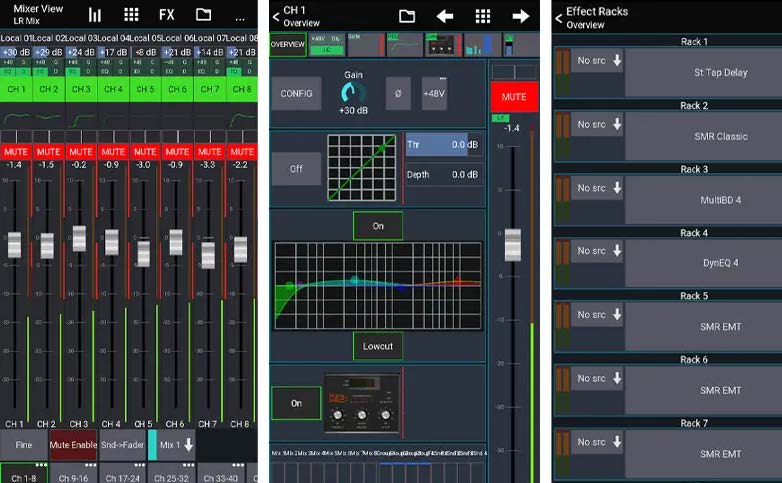Open the channel EQ curve graph

point(378,285)
